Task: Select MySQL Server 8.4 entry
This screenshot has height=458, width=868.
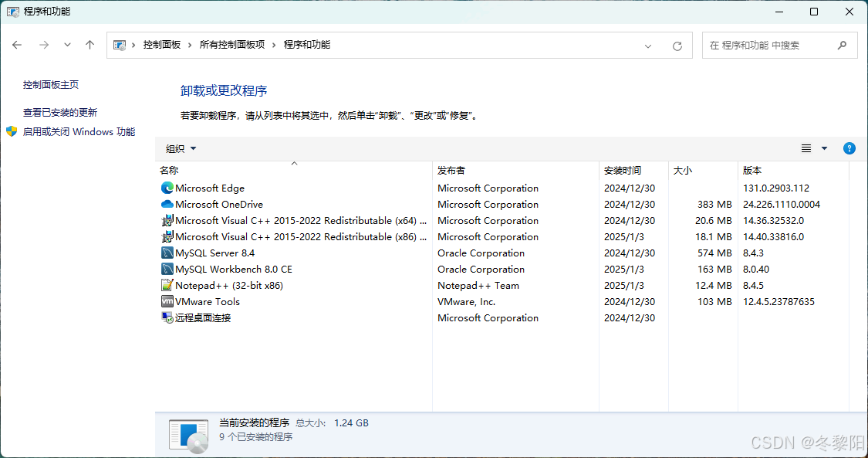Action: [214, 253]
